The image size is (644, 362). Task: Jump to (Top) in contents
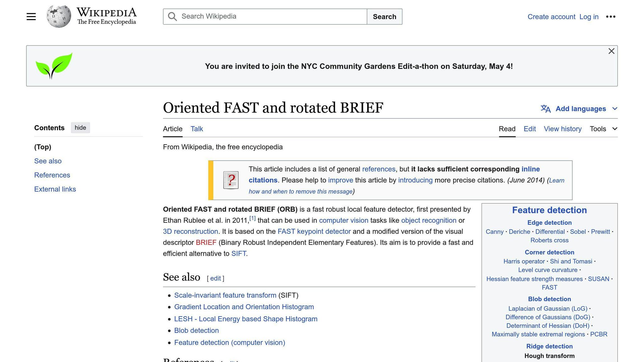pos(43,147)
